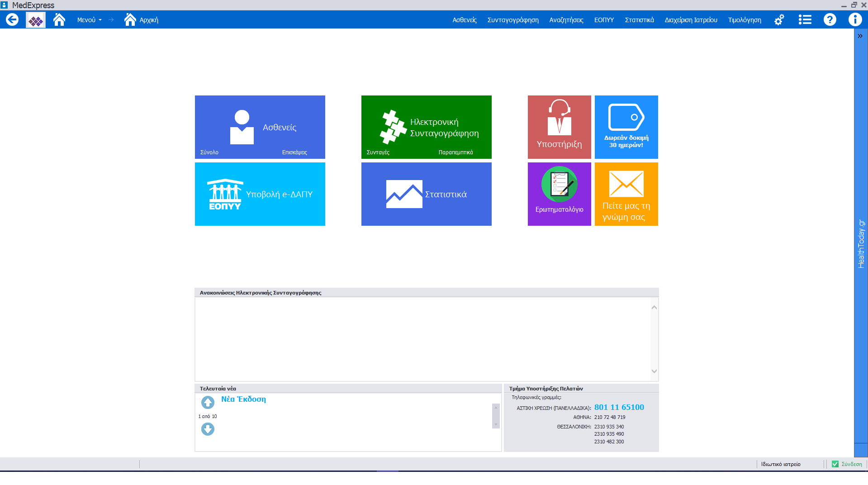
Task: Click the list view icon in toolbar
Action: [x=805, y=19]
